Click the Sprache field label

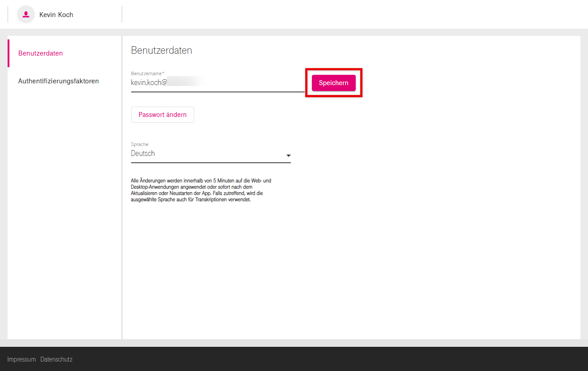pyautogui.click(x=140, y=144)
